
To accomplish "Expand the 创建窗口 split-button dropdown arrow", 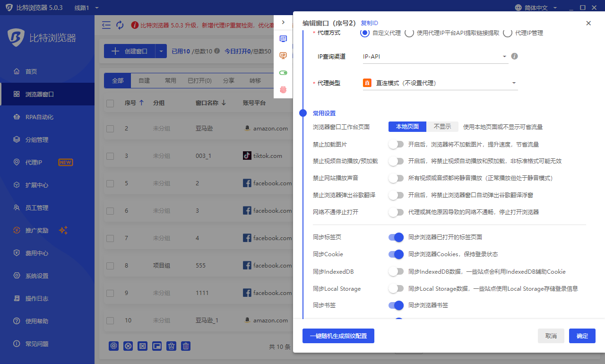I will [x=161, y=51].
